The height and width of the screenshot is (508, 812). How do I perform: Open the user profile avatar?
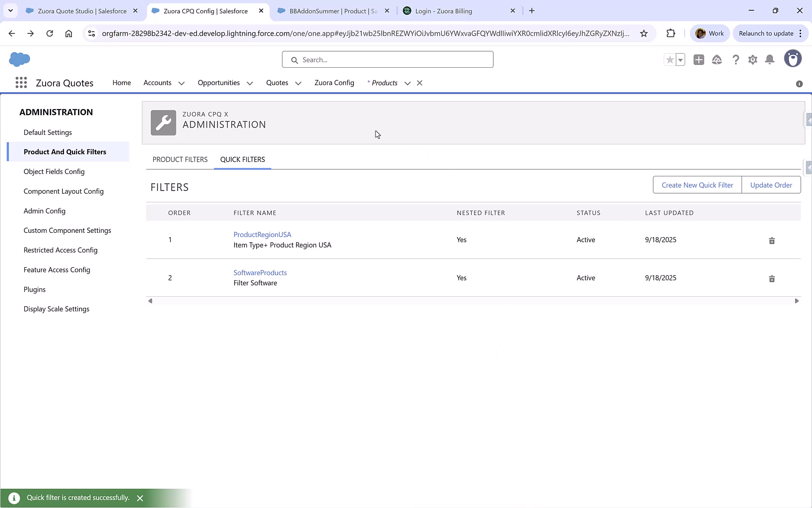point(793,58)
